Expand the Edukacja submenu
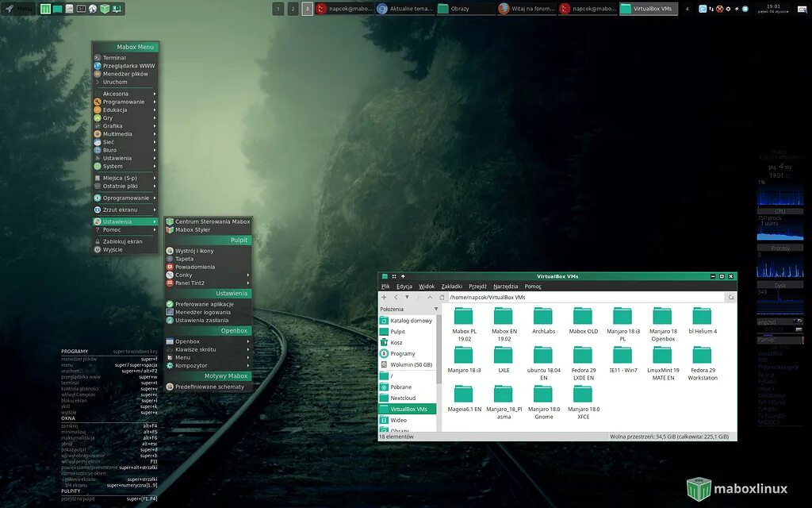Viewport: 812px width, 508px height. pyautogui.click(x=124, y=110)
